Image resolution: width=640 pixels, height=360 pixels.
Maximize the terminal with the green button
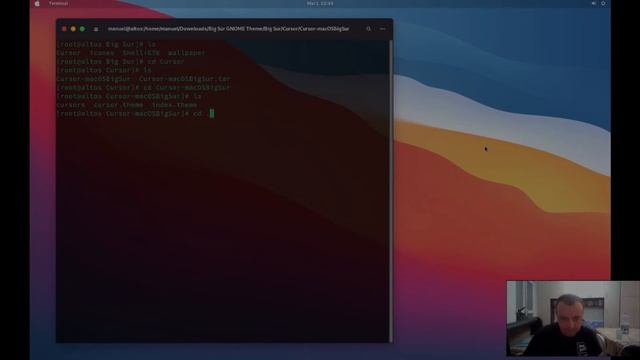(82, 29)
